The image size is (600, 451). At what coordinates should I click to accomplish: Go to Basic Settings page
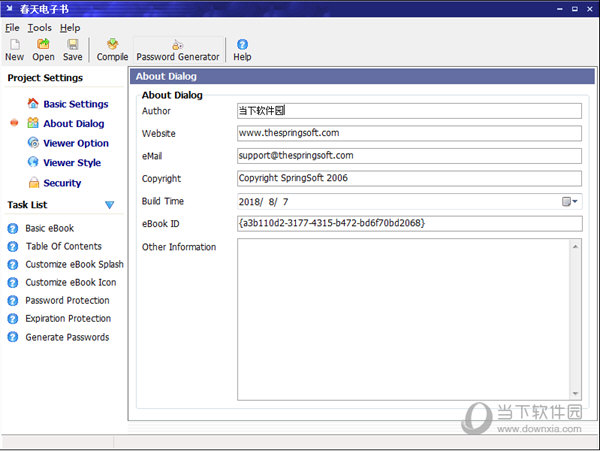(76, 104)
